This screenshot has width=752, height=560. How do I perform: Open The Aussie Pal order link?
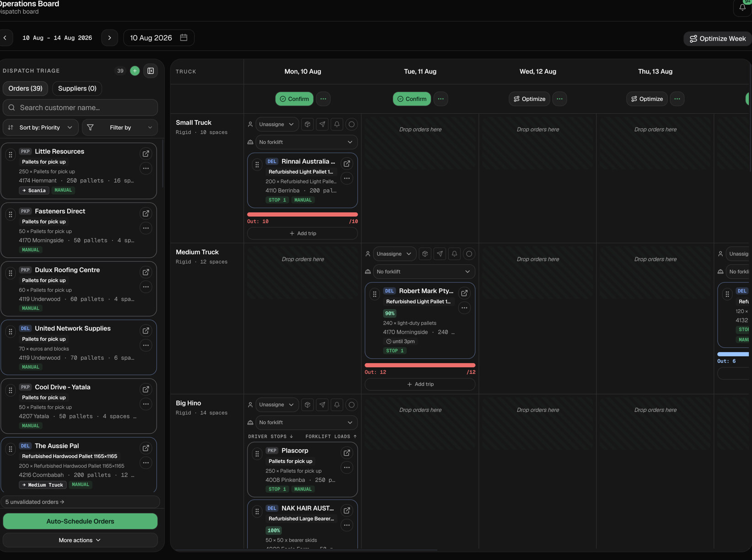[145, 448]
